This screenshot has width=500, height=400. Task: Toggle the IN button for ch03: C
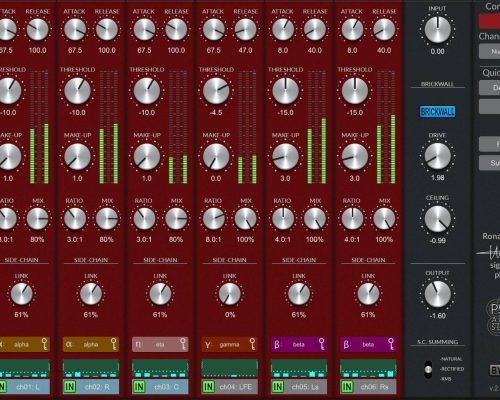click(x=139, y=387)
